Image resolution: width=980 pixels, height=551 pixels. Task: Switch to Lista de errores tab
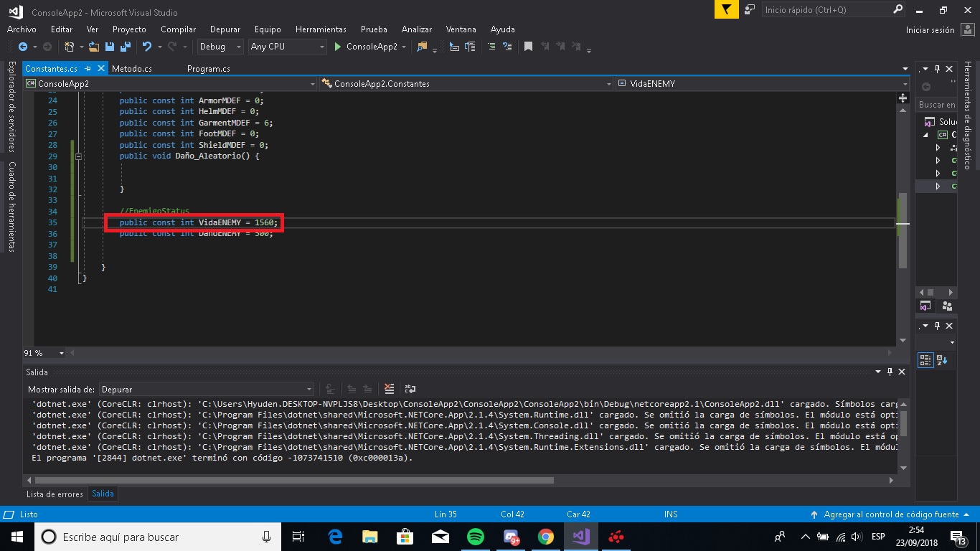(55, 494)
